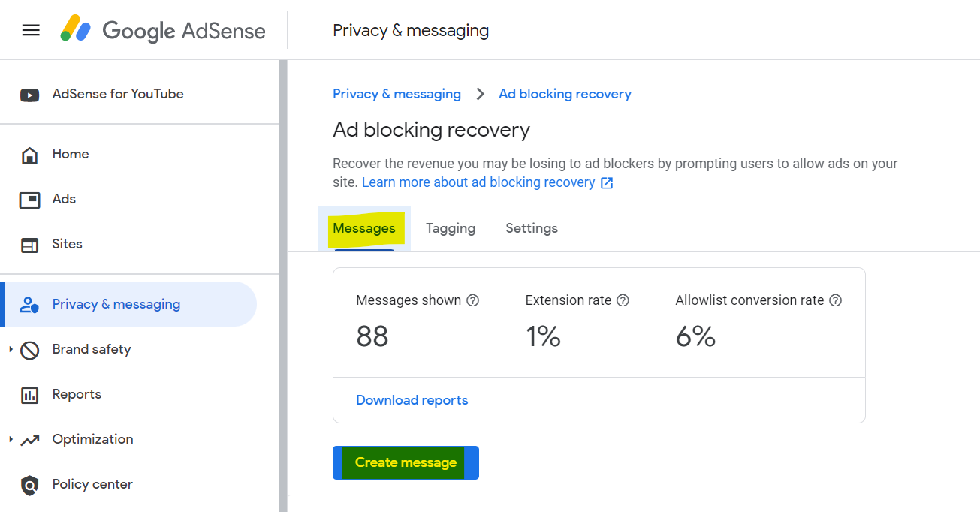Open the navigation hamburger menu
This screenshot has height=512, width=980.
click(x=30, y=29)
